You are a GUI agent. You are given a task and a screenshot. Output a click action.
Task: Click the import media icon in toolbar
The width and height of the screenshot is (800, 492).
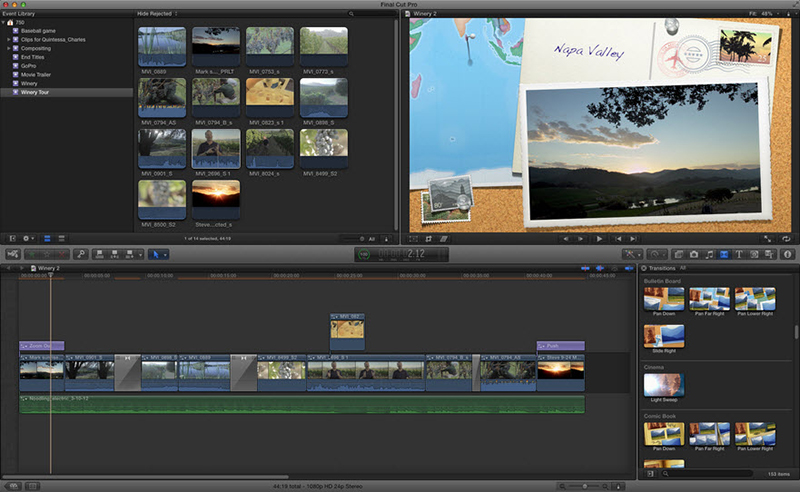tap(11, 255)
